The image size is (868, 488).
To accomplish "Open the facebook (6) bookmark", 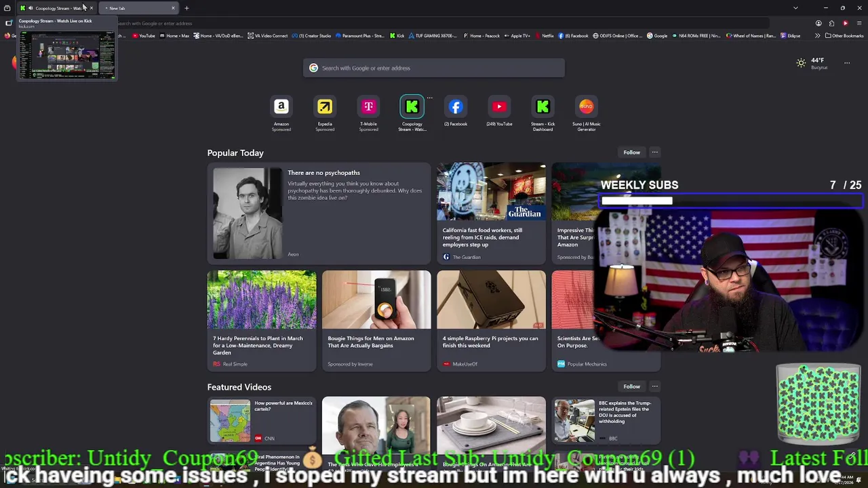I will [573, 36].
